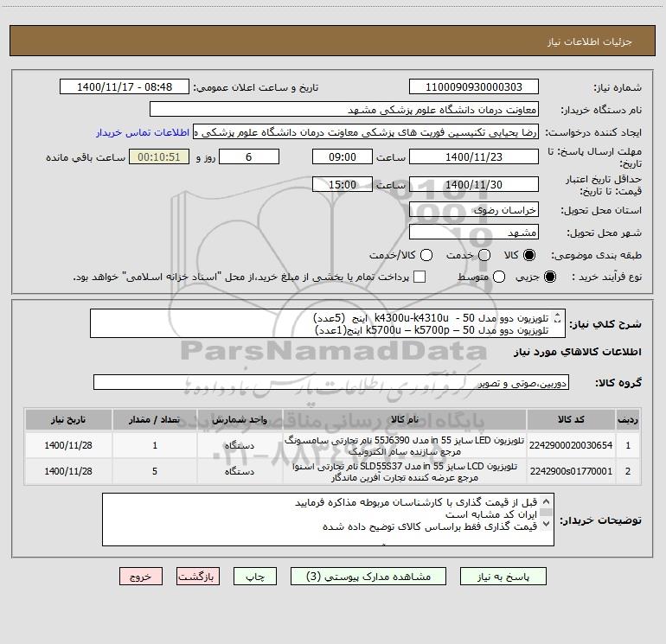This screenshot has width=666, height=644.
Task: Click the ردیف column header
Action: [628, 419]
